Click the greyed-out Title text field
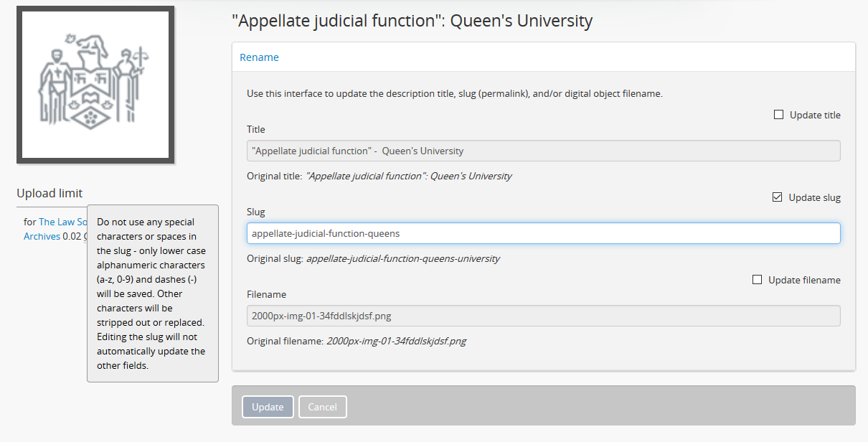Image resolution: width=868 pixels, height=442 pixels. [543, 151]
